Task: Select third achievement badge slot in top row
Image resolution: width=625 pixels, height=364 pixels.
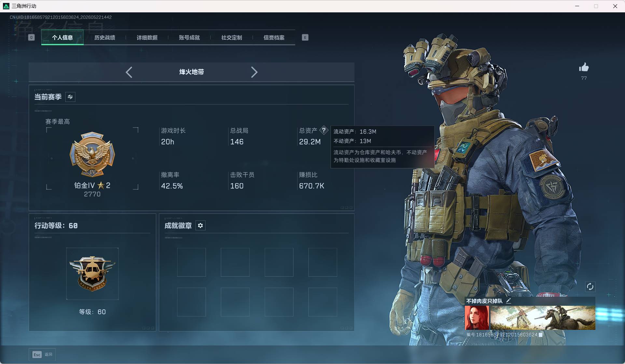Action: [279, 262]
